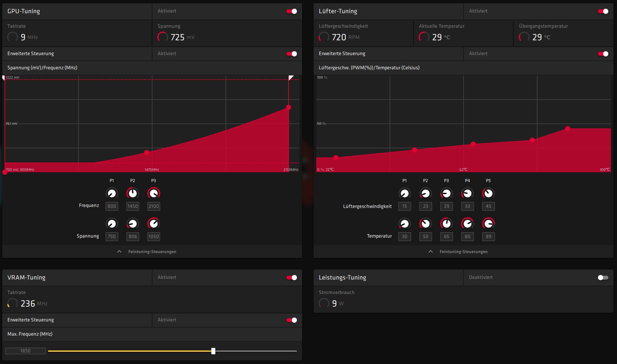Viewport: 617px width, 364px height.
Task: Select the P1 Lüftergeschwindigkeit field showing 15
Action: [x=405, y=206]
